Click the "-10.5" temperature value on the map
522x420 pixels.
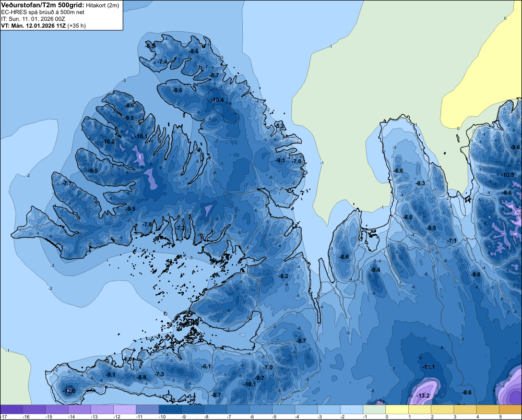pyautogui.click(x=508, y=175)
